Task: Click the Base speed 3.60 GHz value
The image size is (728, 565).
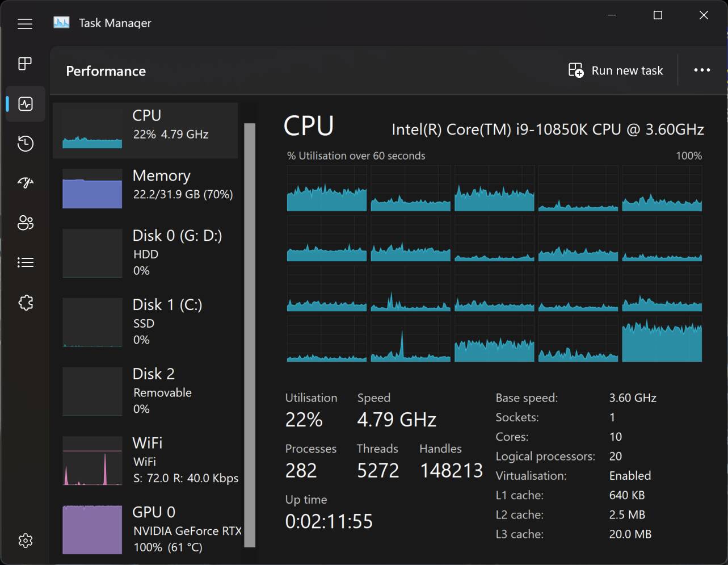Action: pyautogui.click(x=633, y=398)
